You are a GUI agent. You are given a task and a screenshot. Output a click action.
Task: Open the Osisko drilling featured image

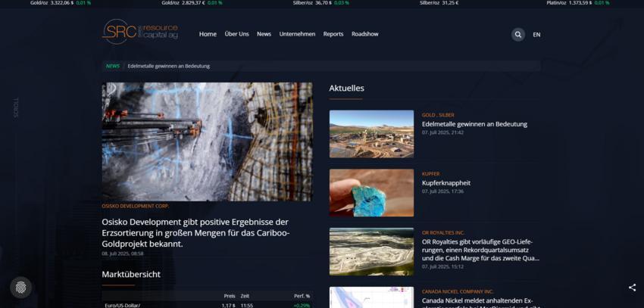click(207, 142)
